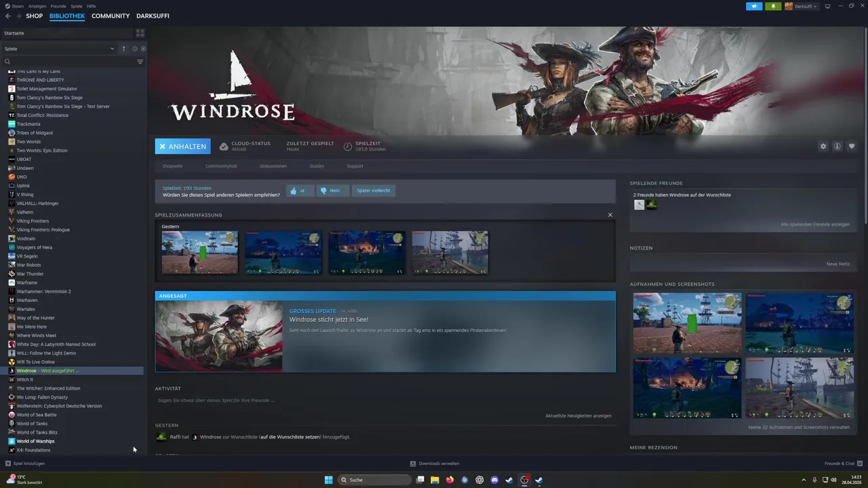Go back with the navigation arrow
Screen dimensions: 868x488
coord(8,16)
